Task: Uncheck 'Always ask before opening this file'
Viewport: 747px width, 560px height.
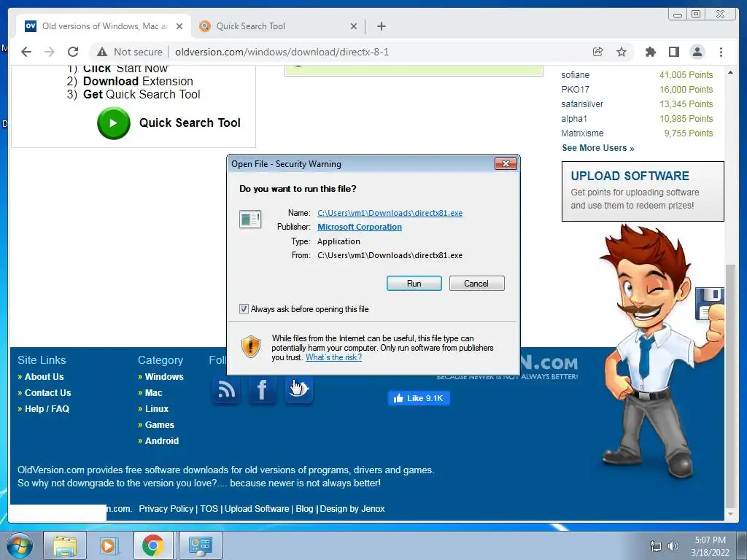Action: [244, 309]
